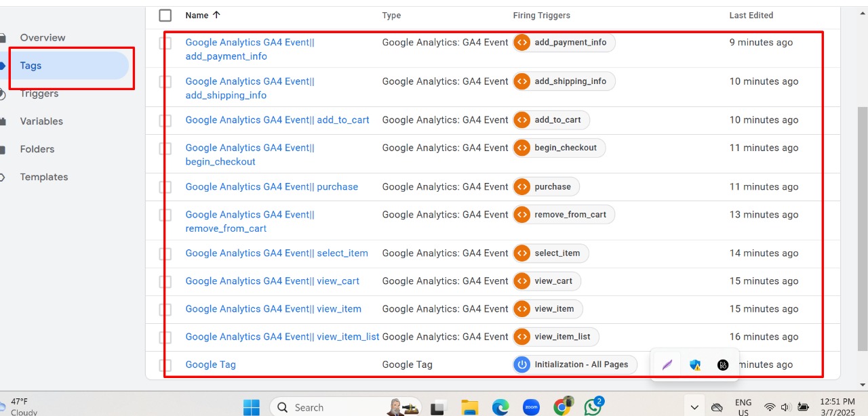Open Task View from the taskbar
Screen dimensions: 868x416
tap(438, 407)
